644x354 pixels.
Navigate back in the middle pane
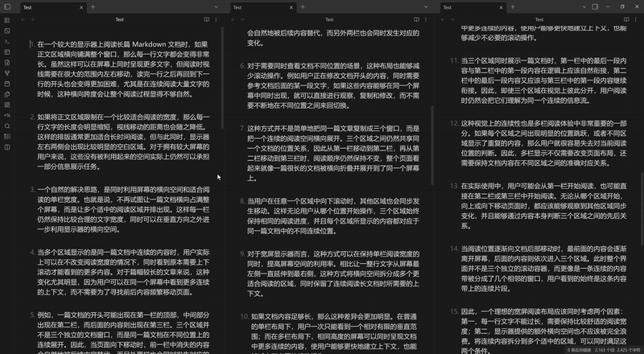(x=233, y=20)
